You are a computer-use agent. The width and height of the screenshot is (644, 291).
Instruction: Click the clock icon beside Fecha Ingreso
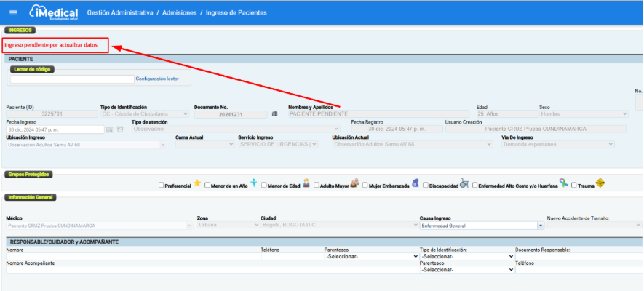[x=120, y=129]
